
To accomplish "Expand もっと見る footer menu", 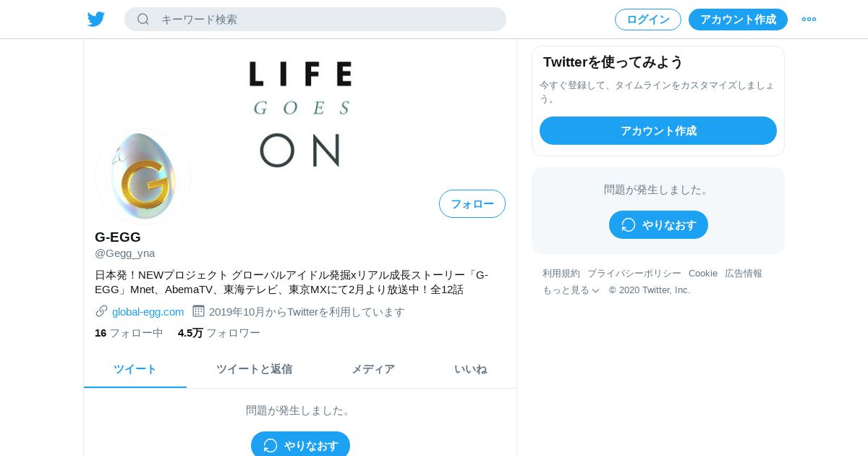I will pos(571,290).
